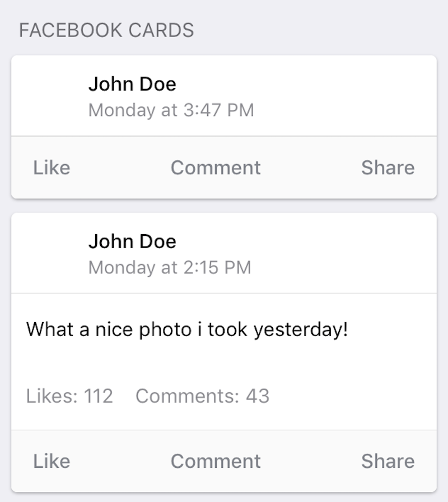Share the nice photo post

coord(388,461)
